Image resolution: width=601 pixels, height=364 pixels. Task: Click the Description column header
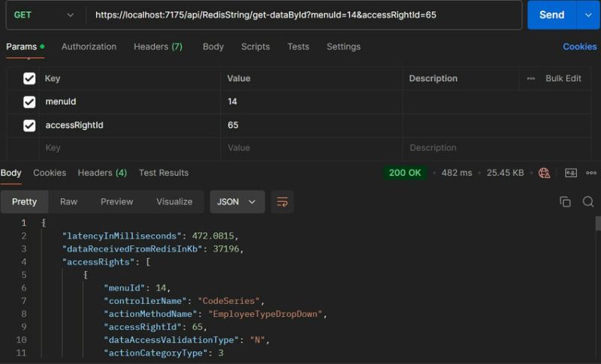(x=433, y=79)
